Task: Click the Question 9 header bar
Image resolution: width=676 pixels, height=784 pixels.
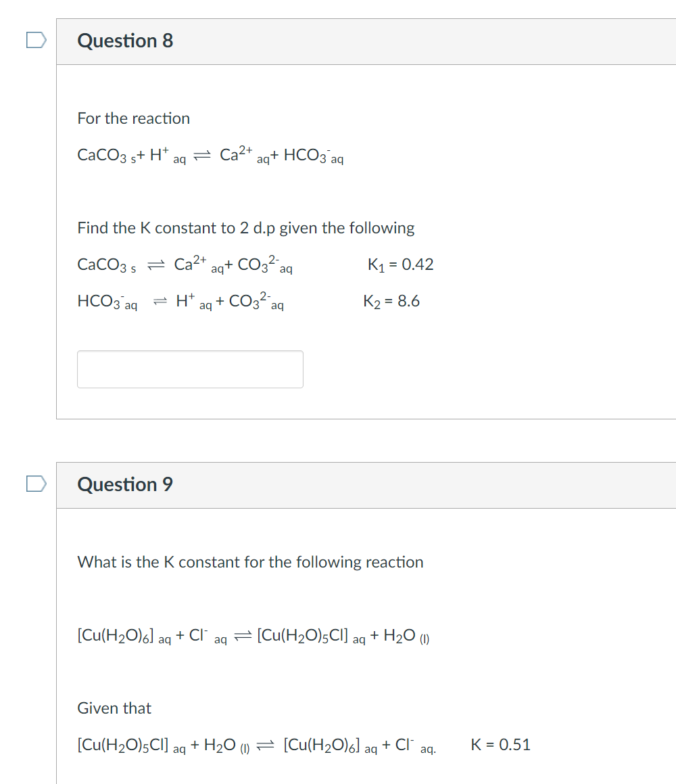Action: click(365, 484)
